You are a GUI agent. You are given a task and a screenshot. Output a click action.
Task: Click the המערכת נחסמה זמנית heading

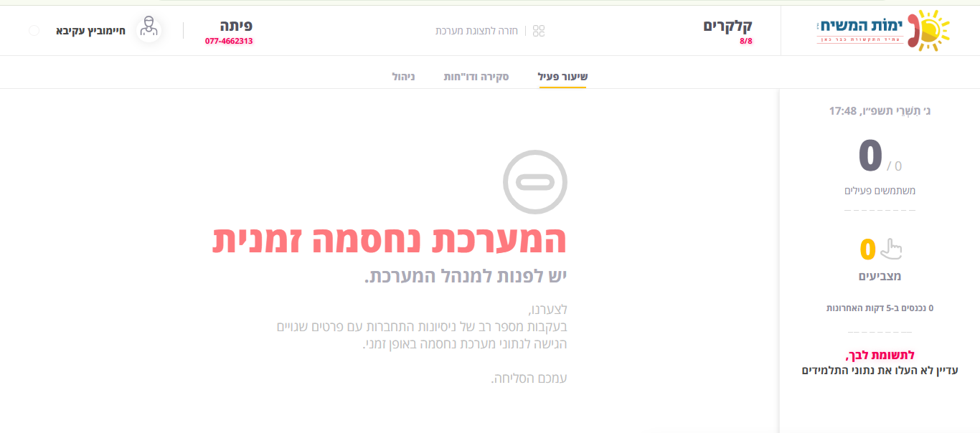pos(390,239)
